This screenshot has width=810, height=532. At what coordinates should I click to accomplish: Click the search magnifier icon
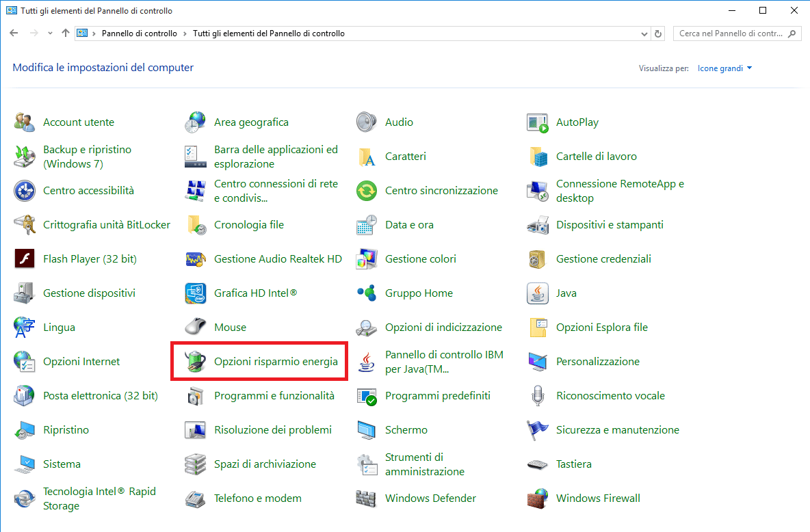(792, 34)
